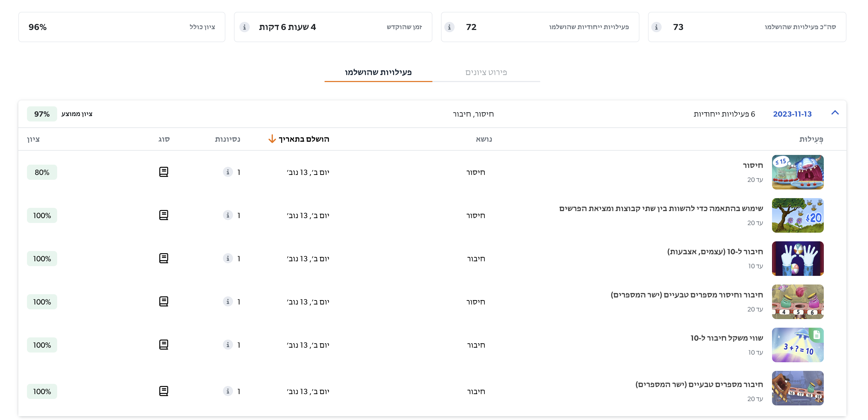Collapse the 2023-11-13 section with chevron
The image size is (868, 420).
click(835, 113)
